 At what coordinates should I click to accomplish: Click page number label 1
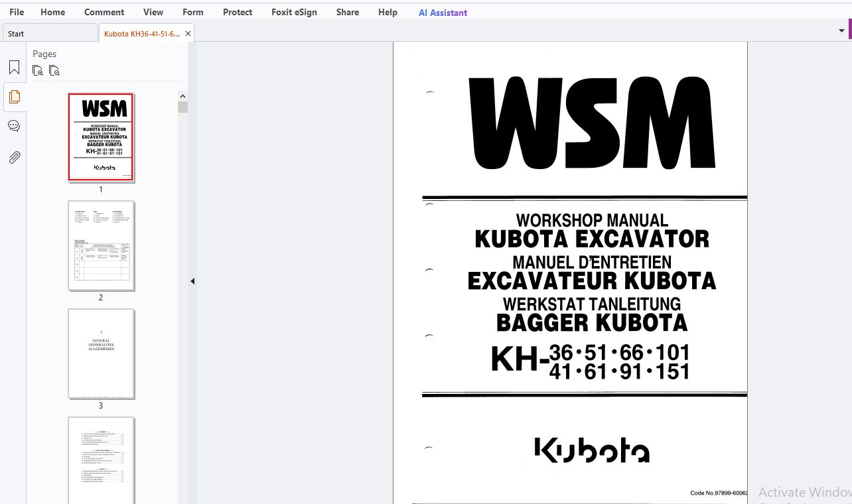pyautogui.click(x=101, y=189)
